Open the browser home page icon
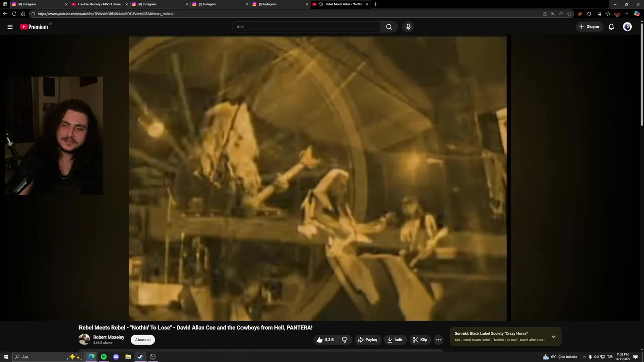644x362 pixels. tap(23, 14)
